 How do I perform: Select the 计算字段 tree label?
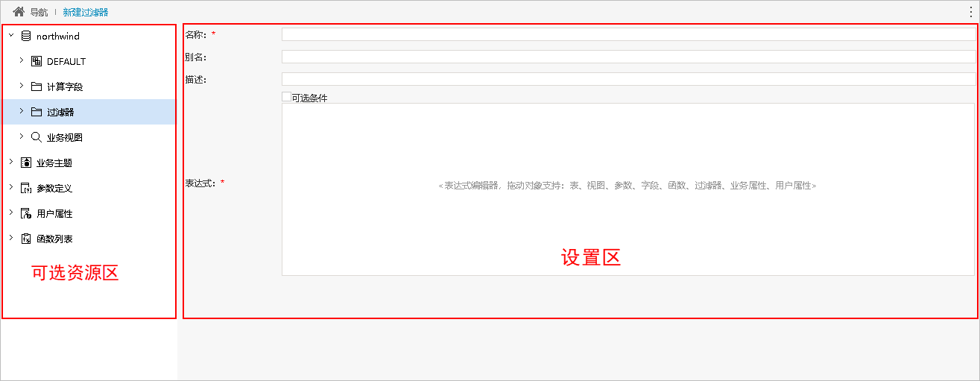tap(65, 86)
